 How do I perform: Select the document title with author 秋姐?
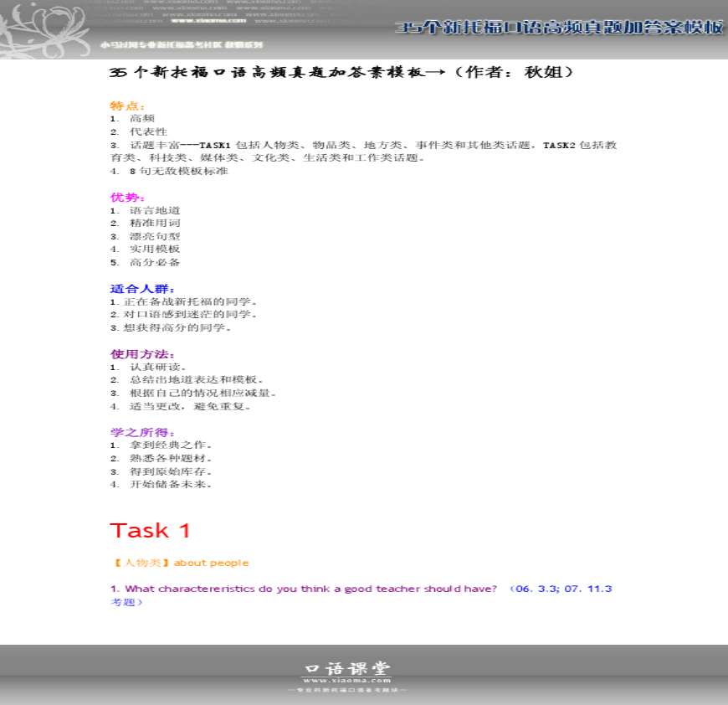341,73
